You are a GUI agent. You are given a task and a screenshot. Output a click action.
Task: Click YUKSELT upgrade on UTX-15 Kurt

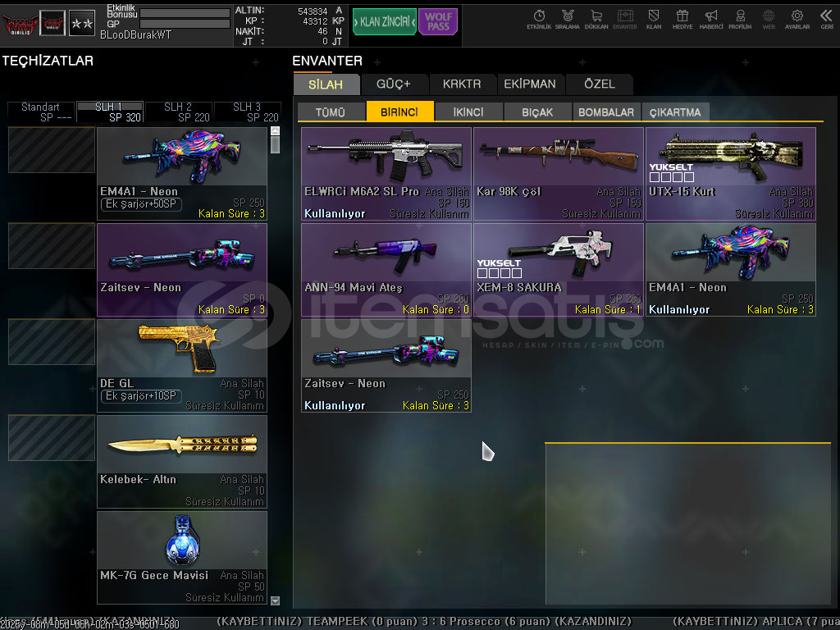point(672,172)
